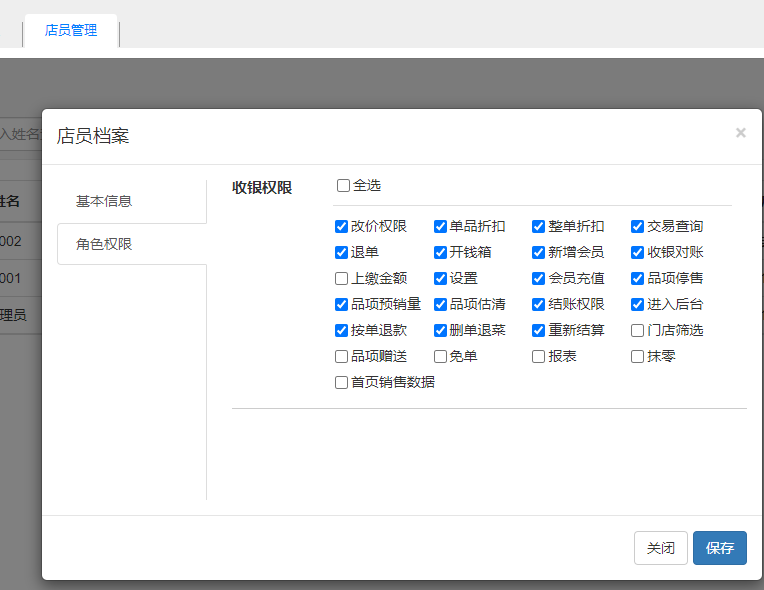Viewport: 764px width, 590px height.
Task: Uncheck the 交易查询 checkbox
Action: [x=638, y=226]
